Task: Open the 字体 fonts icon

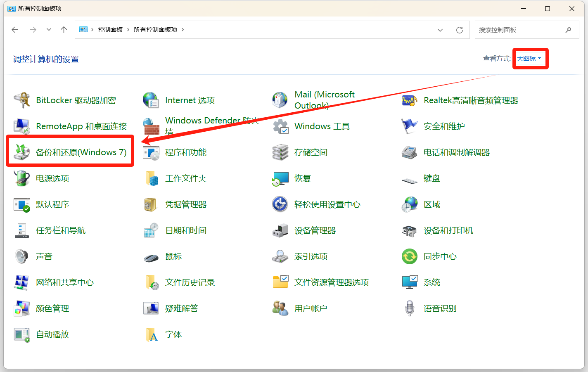Action: [151, 334]
